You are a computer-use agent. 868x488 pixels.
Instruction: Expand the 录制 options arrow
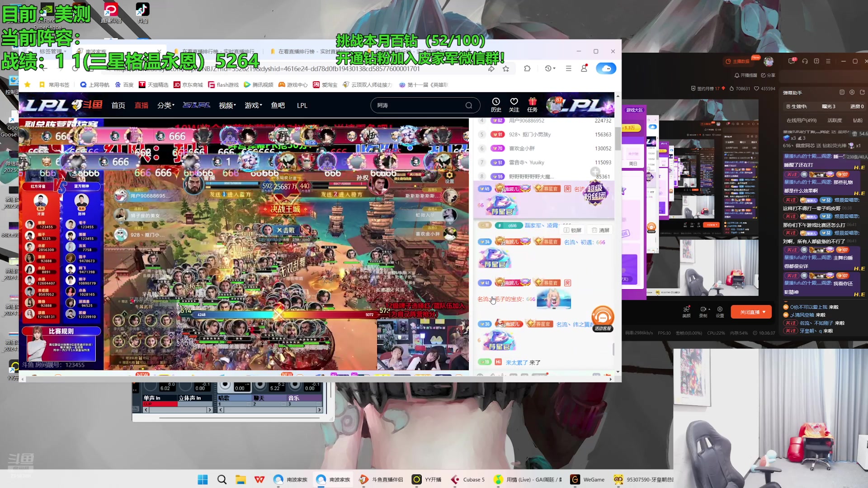click(x=709, y=309)
